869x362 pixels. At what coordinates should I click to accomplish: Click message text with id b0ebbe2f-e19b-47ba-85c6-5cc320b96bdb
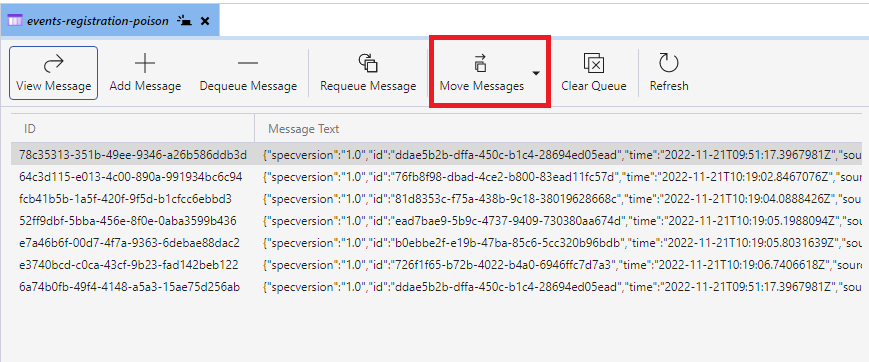click(x=563, y=243)
